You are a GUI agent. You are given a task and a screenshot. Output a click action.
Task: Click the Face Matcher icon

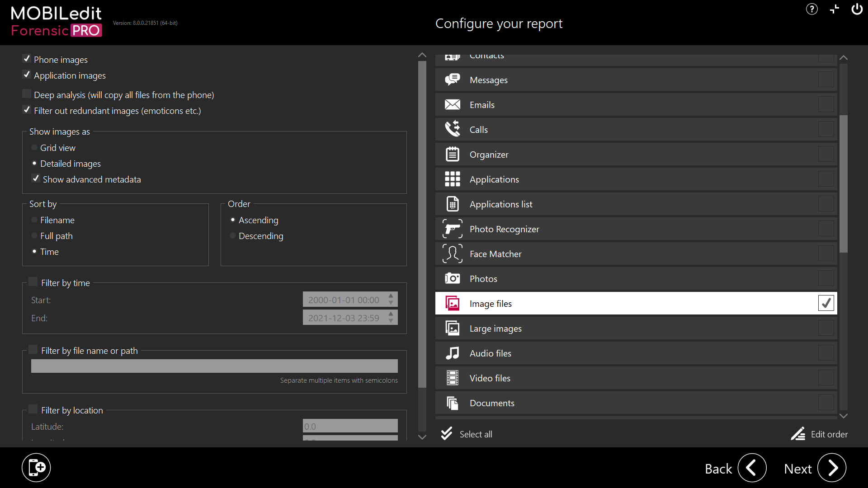(x=452, y=254)
